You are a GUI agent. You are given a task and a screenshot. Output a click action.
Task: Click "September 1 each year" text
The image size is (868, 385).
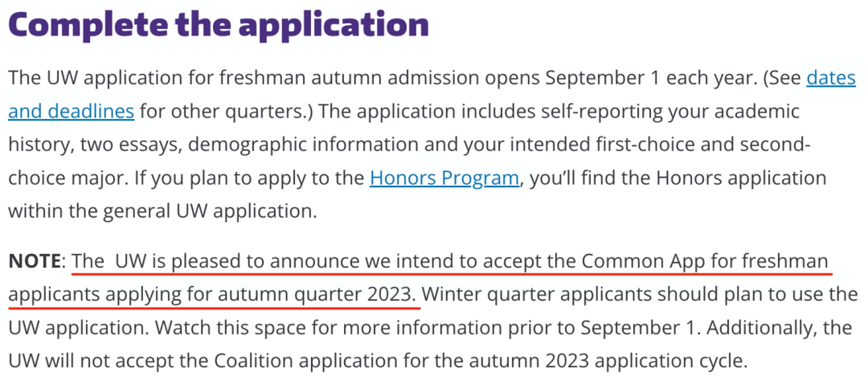click(620, 78)
